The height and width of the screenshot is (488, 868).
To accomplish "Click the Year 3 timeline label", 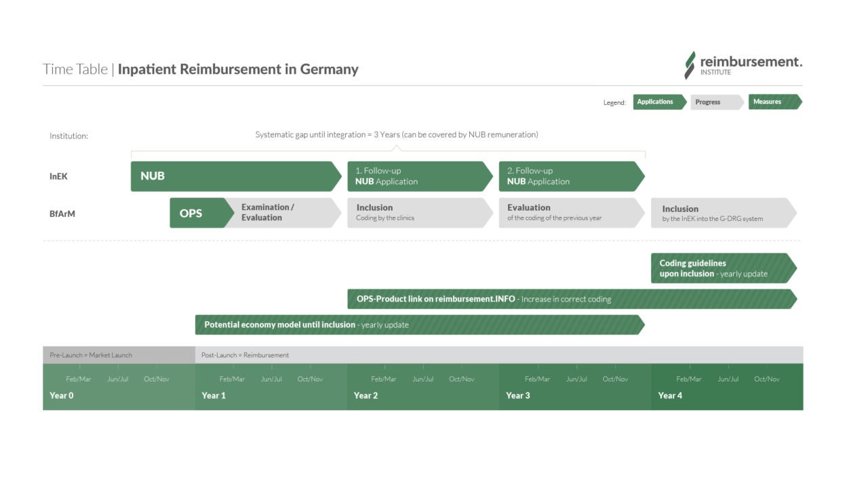I will (x=518, y=396).
